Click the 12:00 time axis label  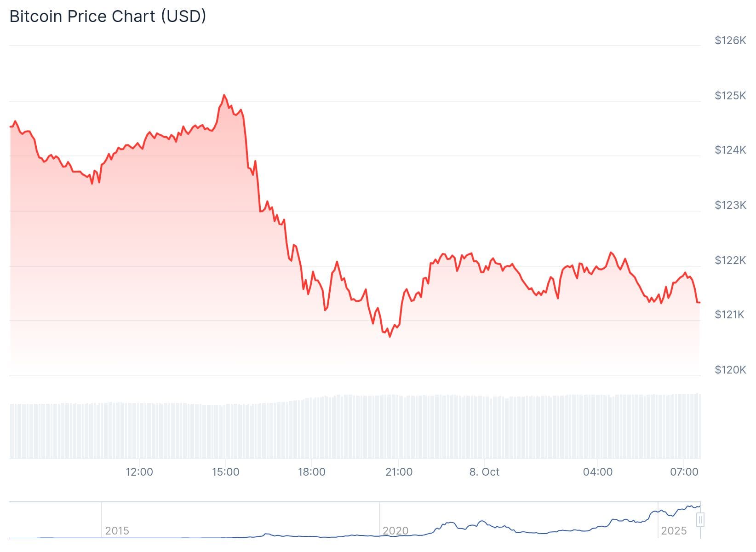coord(139,472)
